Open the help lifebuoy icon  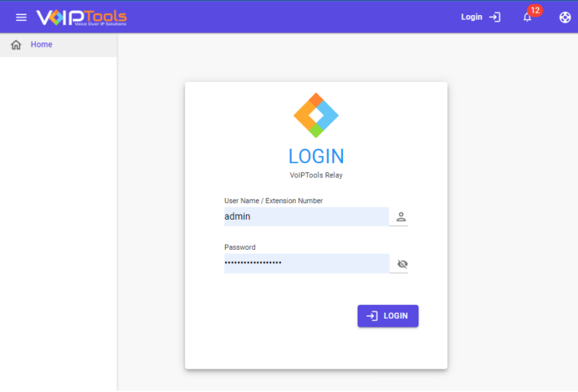[564, 17]
